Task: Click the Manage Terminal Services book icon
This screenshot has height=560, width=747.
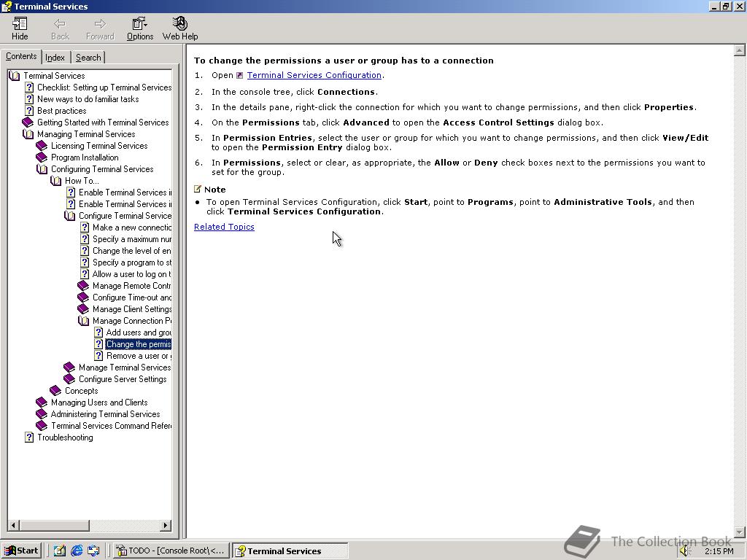Action: pyautogui.click(x=69, y=367)
